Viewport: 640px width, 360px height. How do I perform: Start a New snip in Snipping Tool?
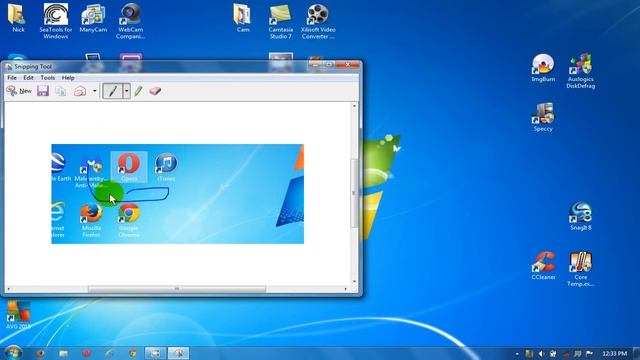(x=19, y=91)
